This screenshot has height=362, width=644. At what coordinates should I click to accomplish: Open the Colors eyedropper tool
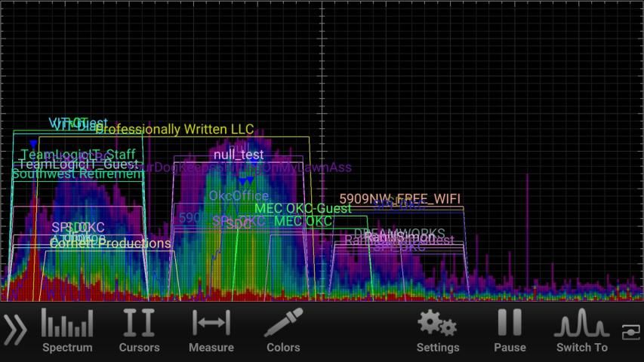point(283,330)
